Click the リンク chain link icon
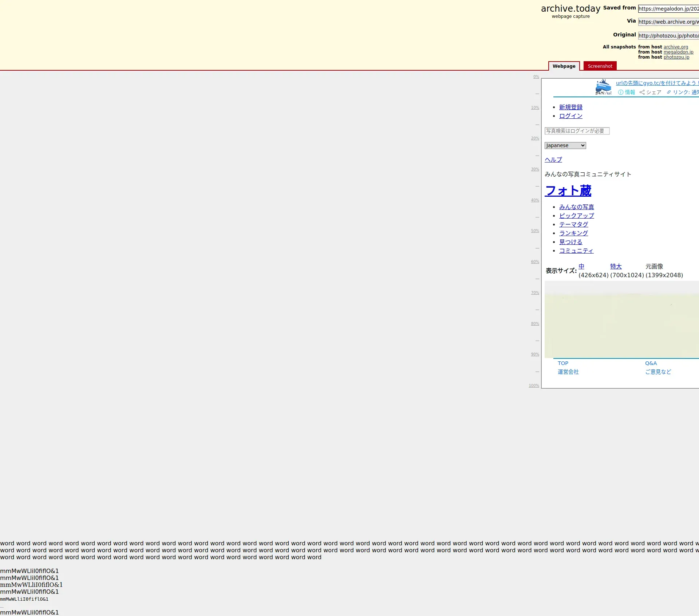Viewport: 699px width, 616px height. pos(669,93)
